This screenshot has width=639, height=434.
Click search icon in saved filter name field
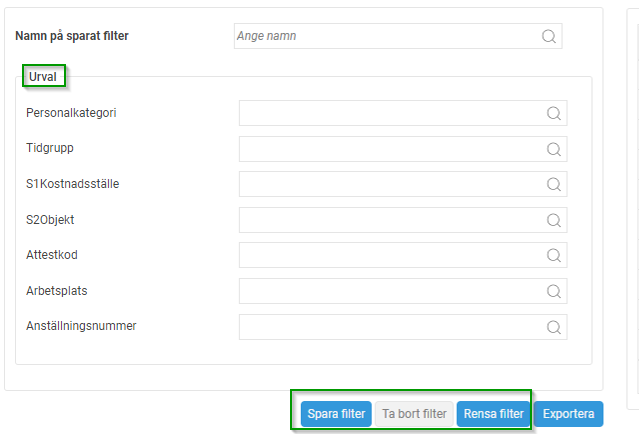coord(549,36)
